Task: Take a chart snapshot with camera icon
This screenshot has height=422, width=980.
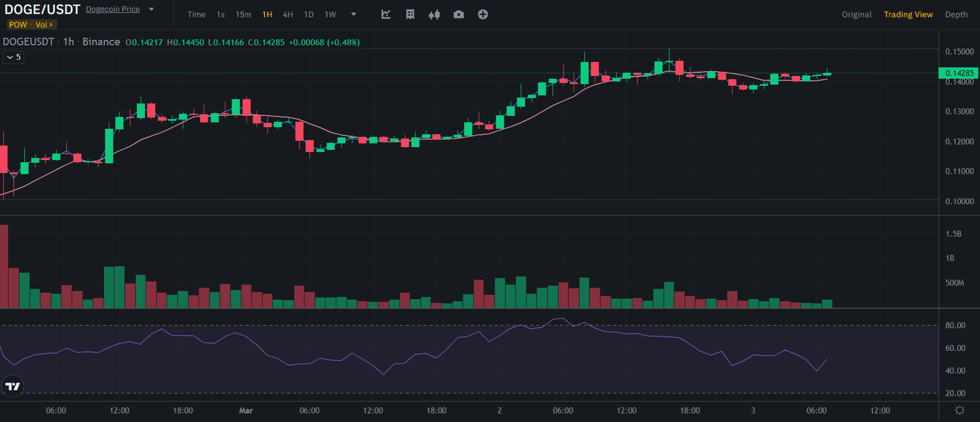Action: (458, 15)
